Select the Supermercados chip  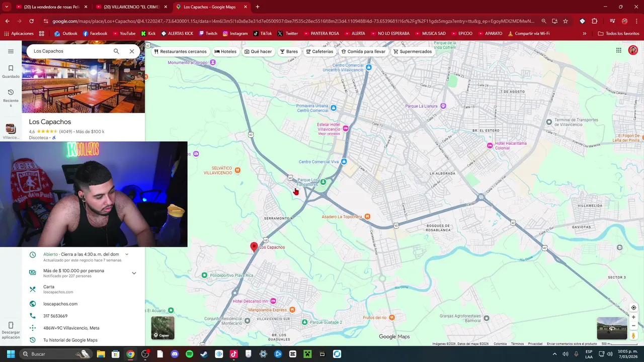pyautogui.click(x=413, y=51)
